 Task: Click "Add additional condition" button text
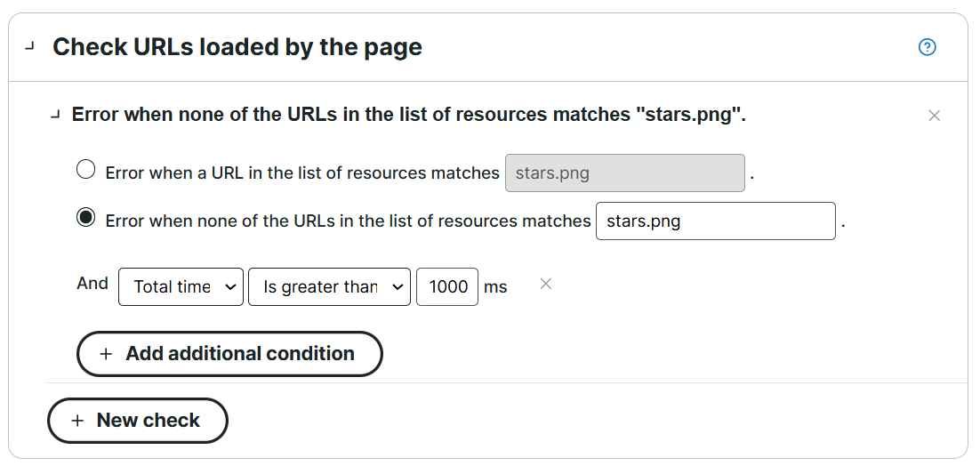click(x=240, y=354)
